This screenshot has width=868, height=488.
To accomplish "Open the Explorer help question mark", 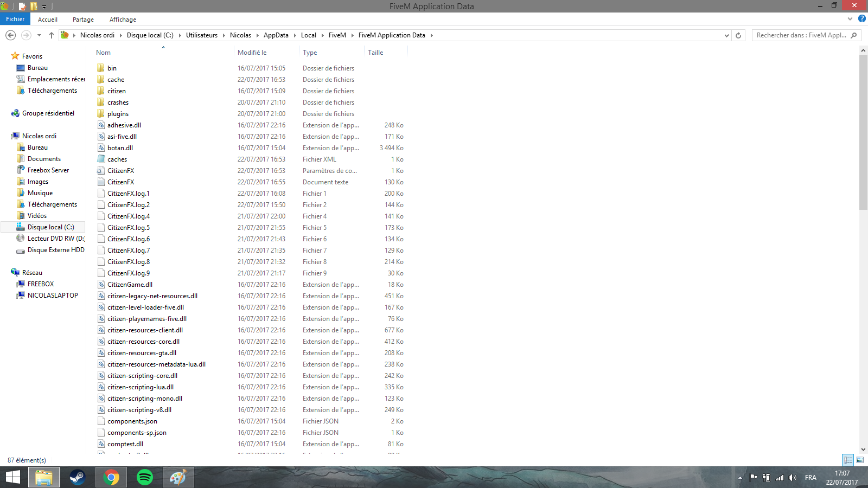I will click(x=862, y=18).
